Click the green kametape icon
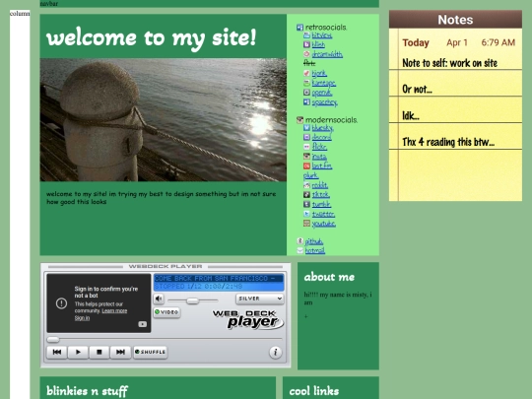532x399 pixels. pos(306,83)
